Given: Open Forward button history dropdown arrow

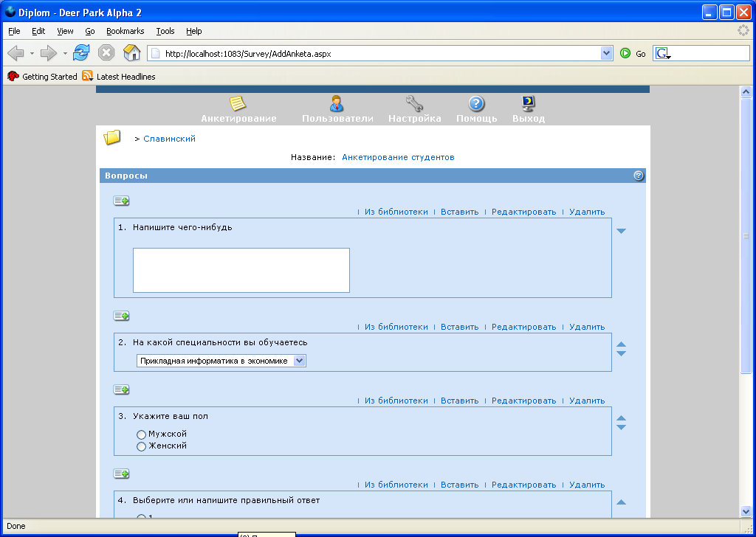Looking at the screenshot, I should pyautogui.click(x=65, y=53).
